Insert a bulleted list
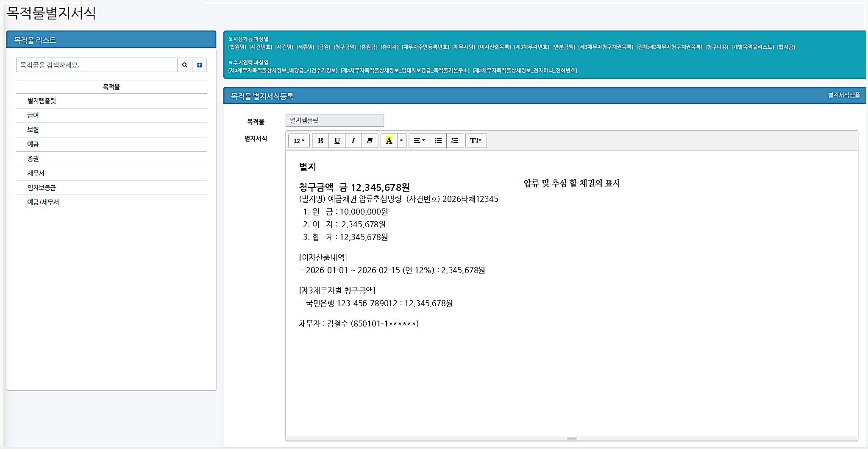The height and width of the screenshot is (449, 868). tap(438, 140)
